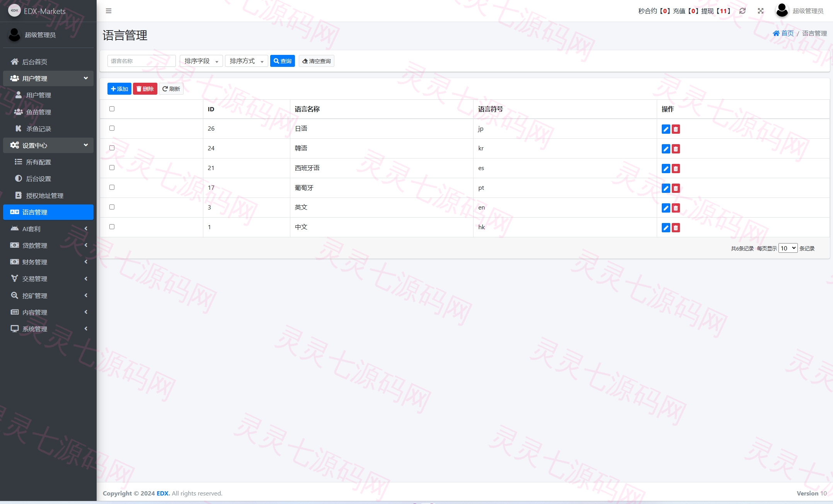Delete the 韓语 row with trash icon
833x504 pixels.
(676, 149)
